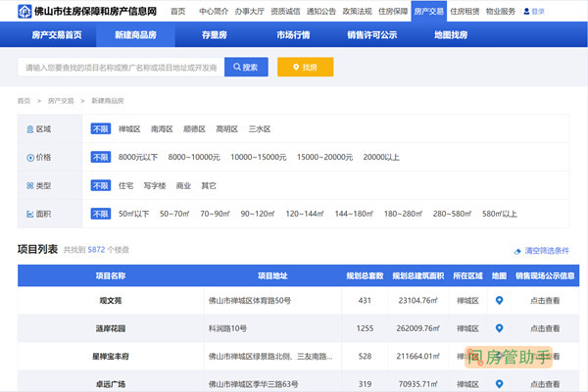Click 点击查看 for 卓远广场 row

[x=545, y=384]
